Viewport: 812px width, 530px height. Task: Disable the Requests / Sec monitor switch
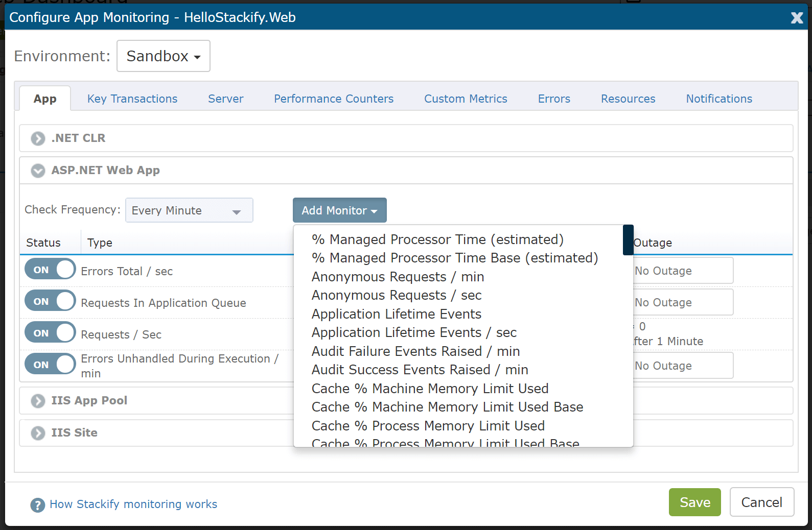click(50, 332)
